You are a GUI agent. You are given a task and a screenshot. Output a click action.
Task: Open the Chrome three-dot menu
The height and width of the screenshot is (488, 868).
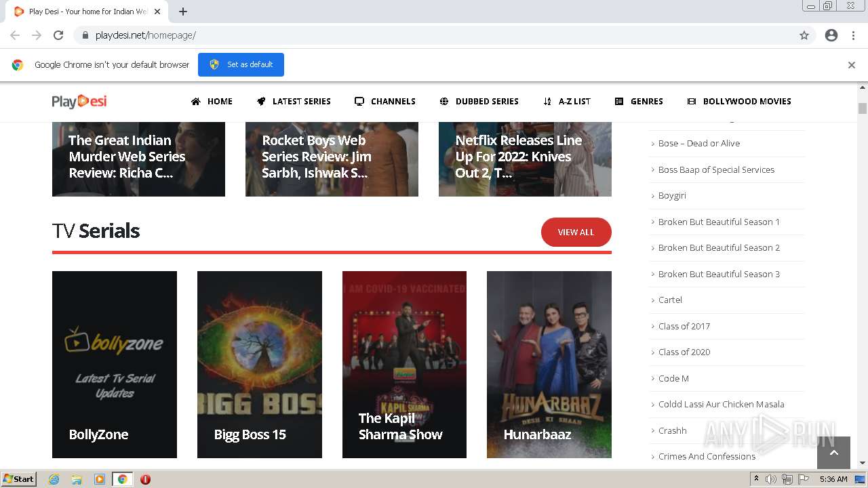pyautogui.click(x=853, y=35)
